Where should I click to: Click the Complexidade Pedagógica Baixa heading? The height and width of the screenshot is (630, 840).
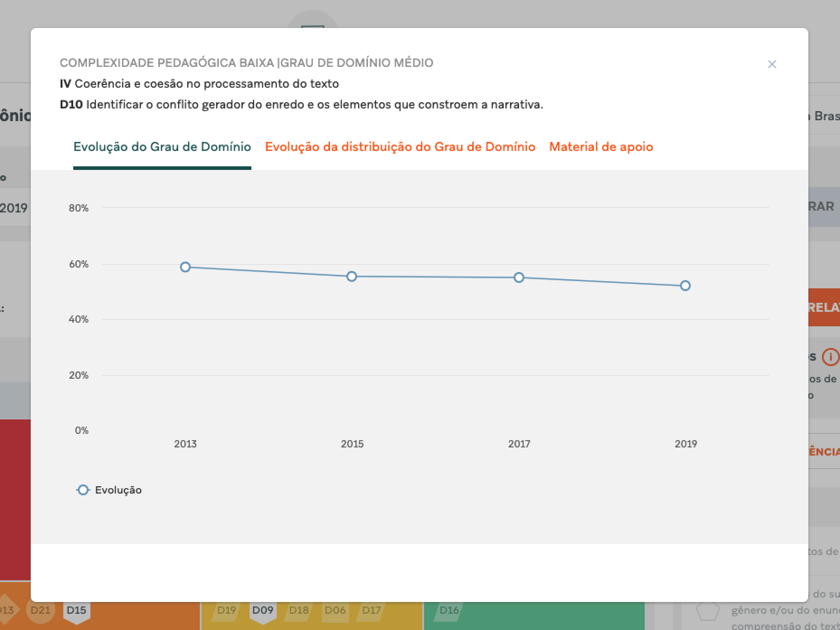(246, 63)
